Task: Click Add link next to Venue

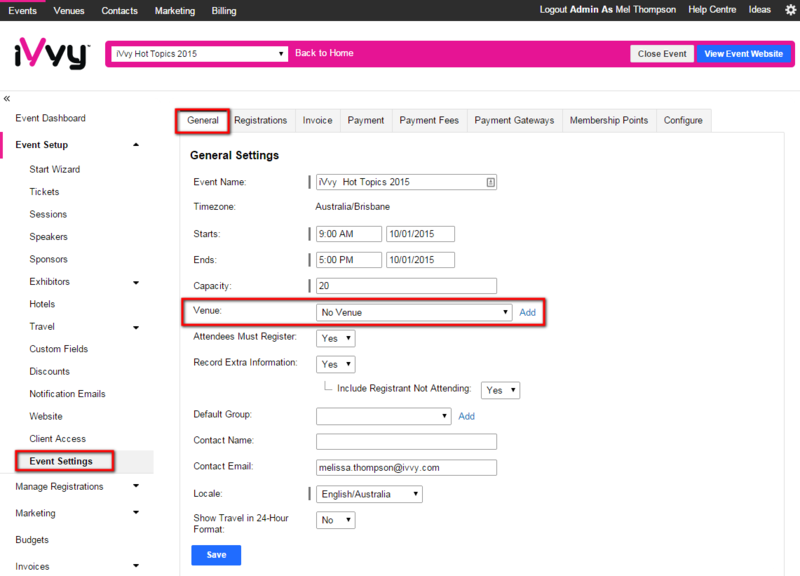Action: tap(528, 312)
